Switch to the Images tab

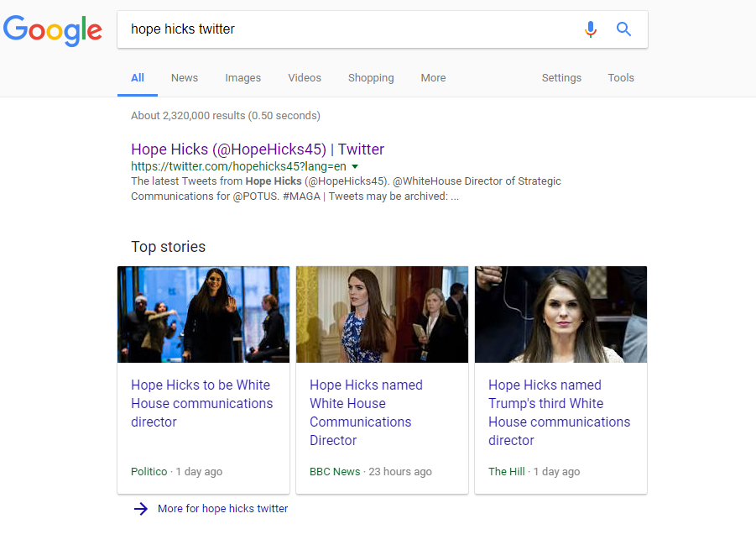point(243,78)
